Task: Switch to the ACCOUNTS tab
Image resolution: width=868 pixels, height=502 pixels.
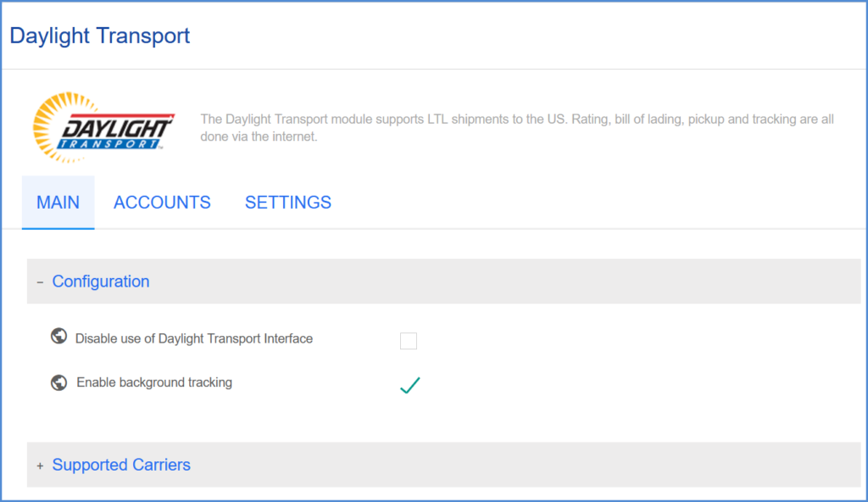Action: click(x=162, y=202)
